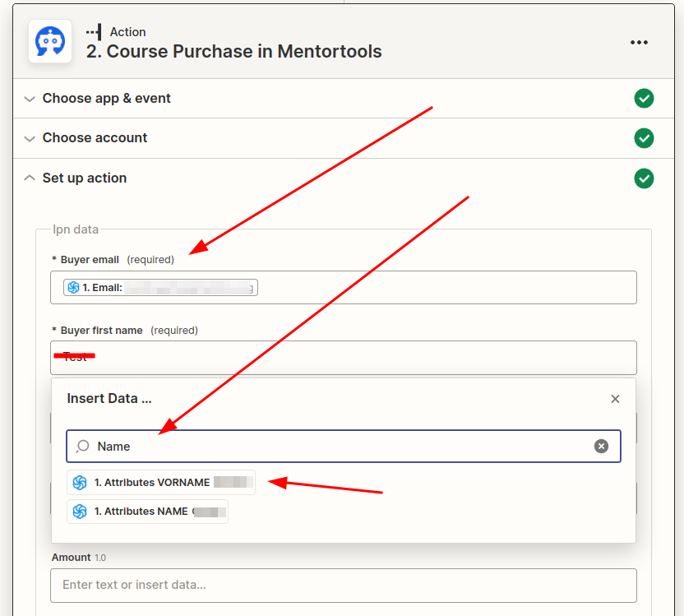Close the Insert Data panel
684x616 pixels.
pos(615,399)
